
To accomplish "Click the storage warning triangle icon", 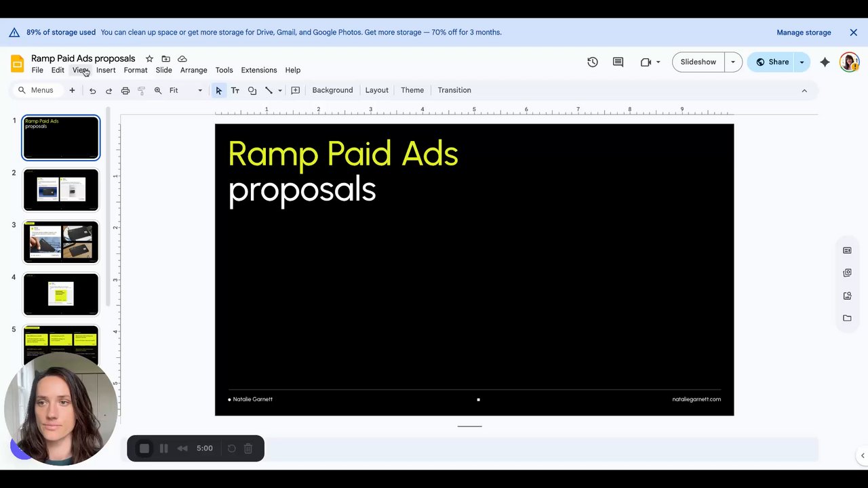I will 14,33.
